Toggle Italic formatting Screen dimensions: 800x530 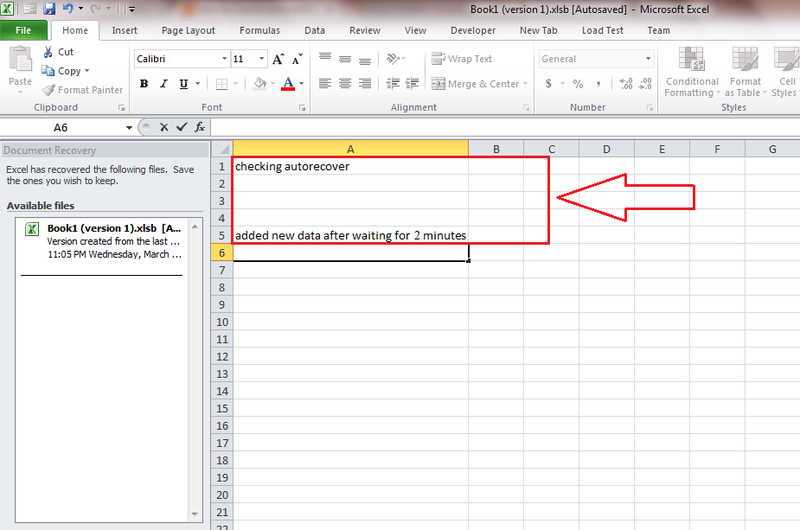click(x=163, y=84)
